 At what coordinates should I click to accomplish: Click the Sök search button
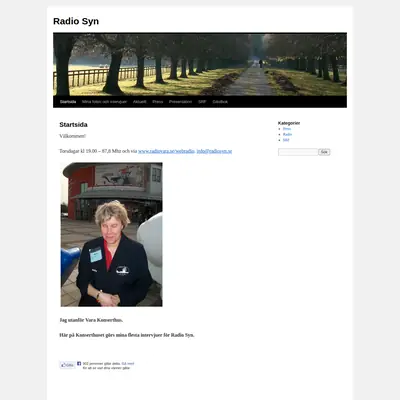pos(324,152)
